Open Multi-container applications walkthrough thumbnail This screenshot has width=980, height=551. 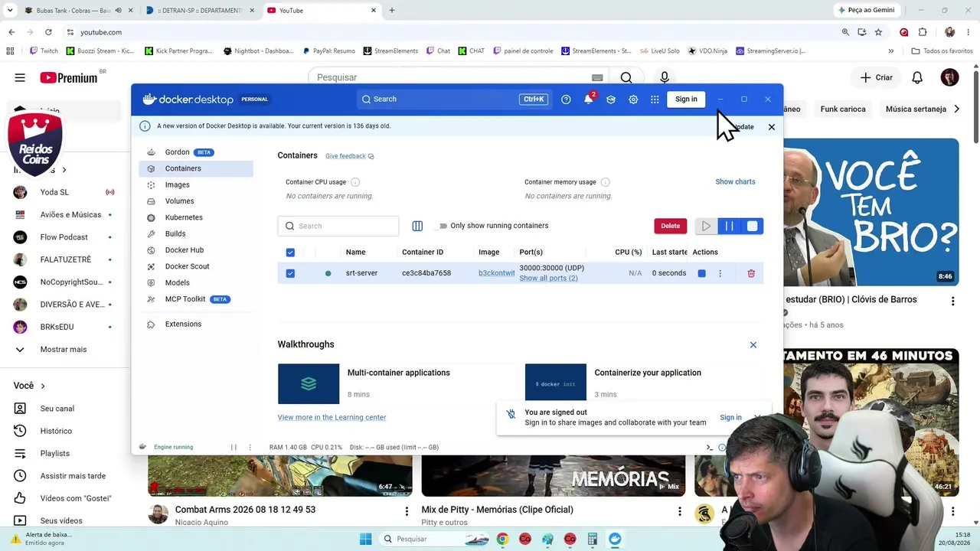[x=309, y=384]
